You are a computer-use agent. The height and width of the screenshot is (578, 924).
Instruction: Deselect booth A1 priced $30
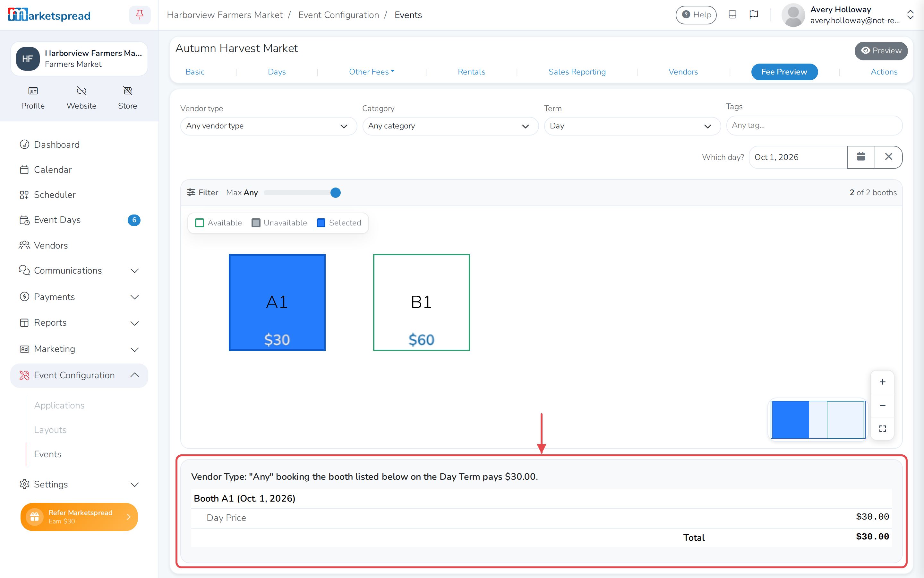coord(277,302)
